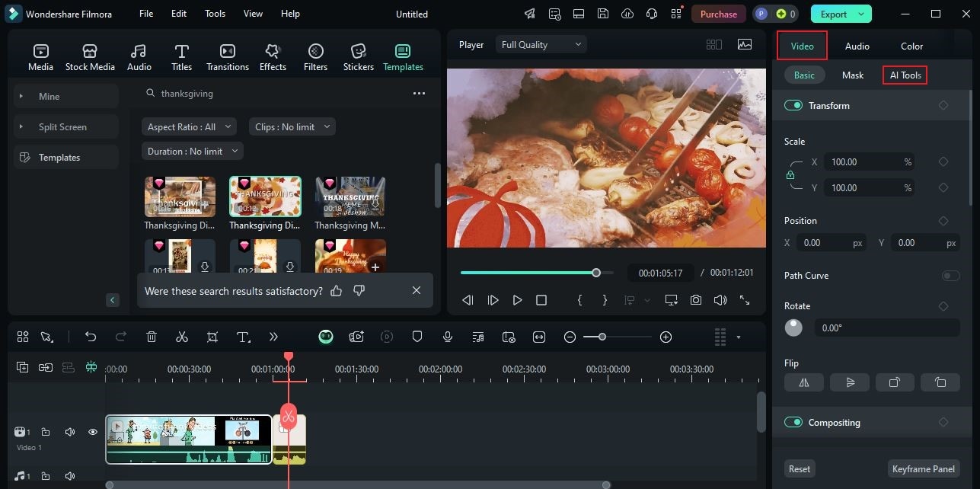Viewport: 980px width, 489px height.
Task: Click the player progress slider handle
Action: 596,273
